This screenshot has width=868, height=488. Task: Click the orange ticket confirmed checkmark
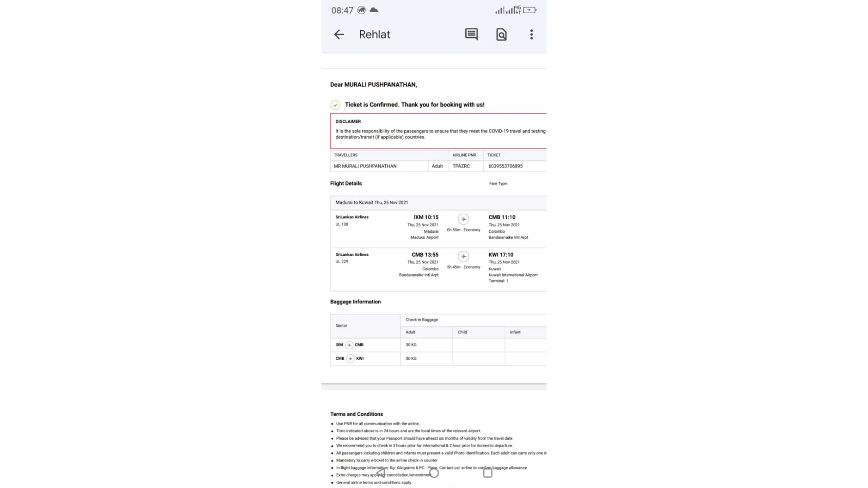point(335,105)
